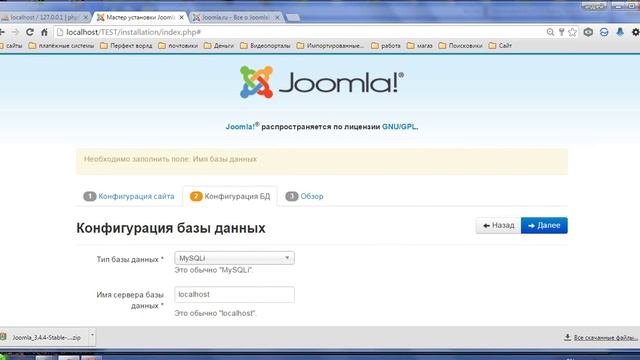Open the browser settings gear menu
The image size is (640, 360).
click(636, 32)
